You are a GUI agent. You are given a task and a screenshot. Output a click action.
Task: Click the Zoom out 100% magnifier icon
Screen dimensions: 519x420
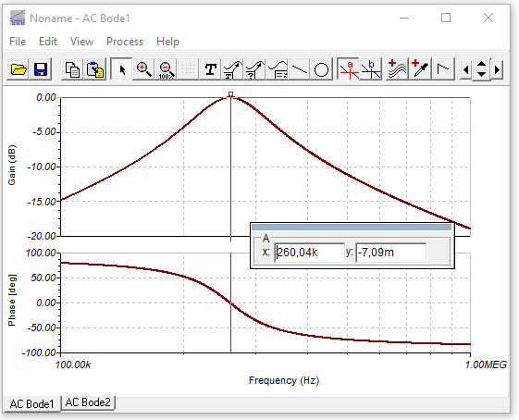[166, 69]
